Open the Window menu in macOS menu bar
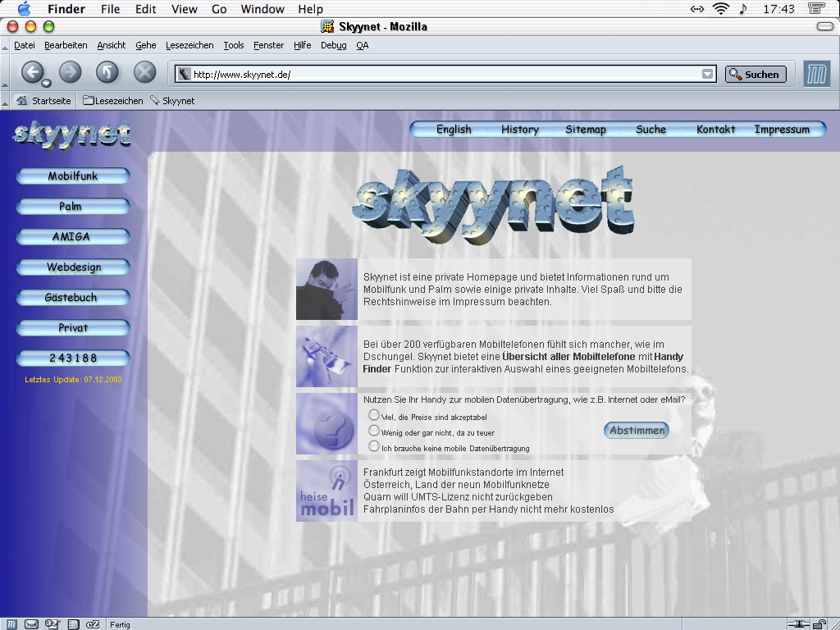 (262, 9)
